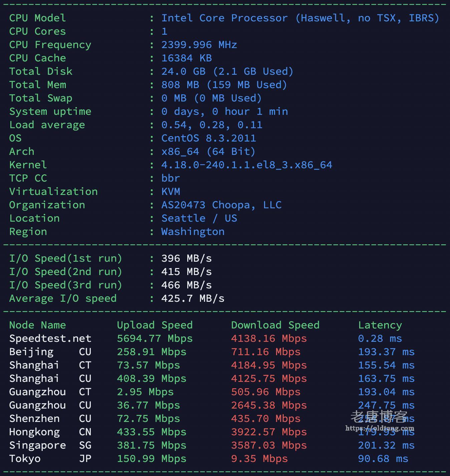The image size is (450, 476).
Task: Click the oldtang.com watermark URL
Action: (x=380, y=428)
